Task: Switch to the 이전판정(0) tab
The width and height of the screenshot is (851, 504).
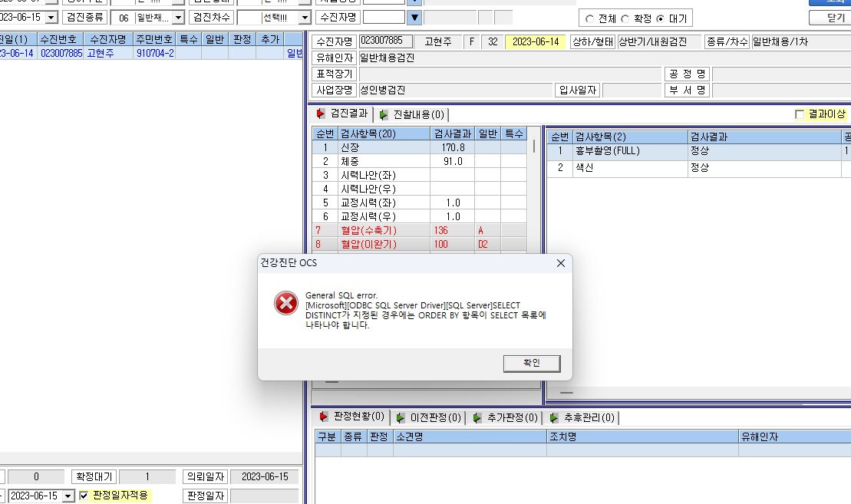Action: 429,418
